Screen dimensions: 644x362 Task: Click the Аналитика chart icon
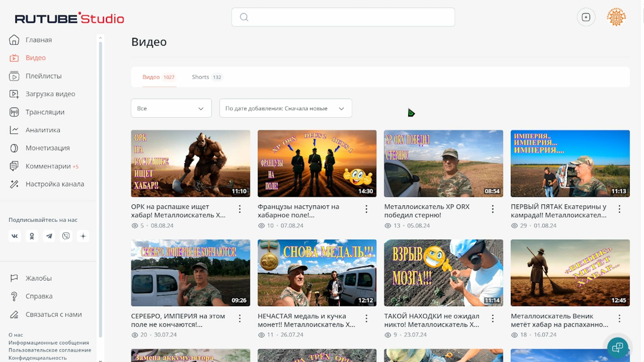(14, 130)
